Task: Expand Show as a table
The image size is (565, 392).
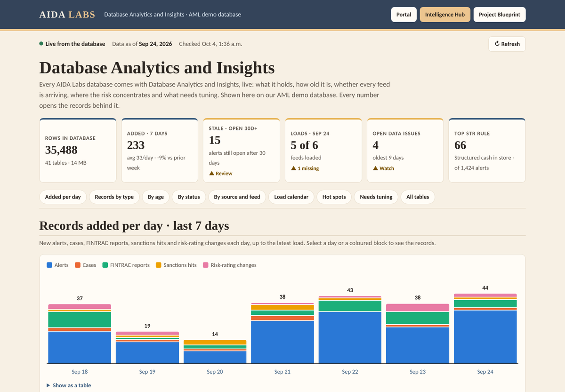Action: [x=69, y=385]
